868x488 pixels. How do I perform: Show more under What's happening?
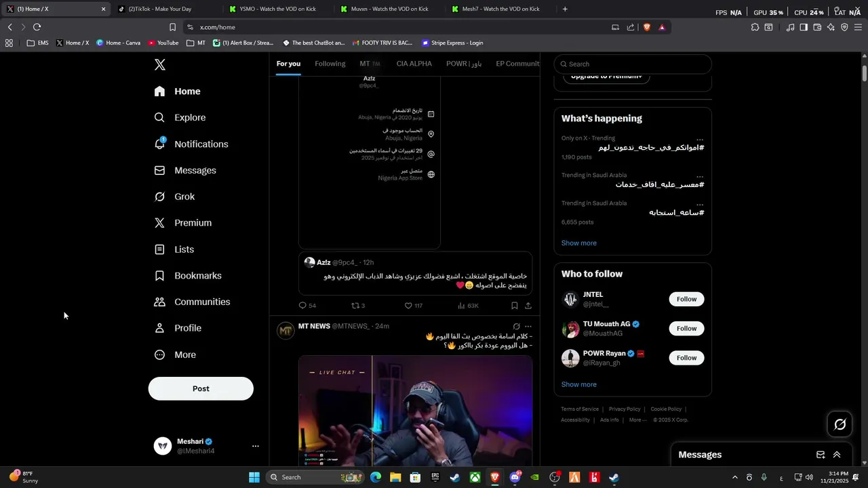pos(579,243)
